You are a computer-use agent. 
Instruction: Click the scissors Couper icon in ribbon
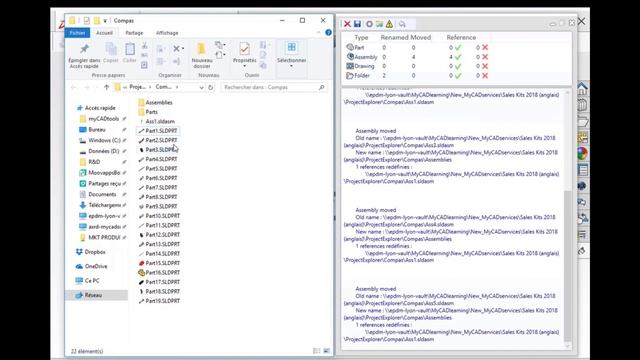(144, 45)
